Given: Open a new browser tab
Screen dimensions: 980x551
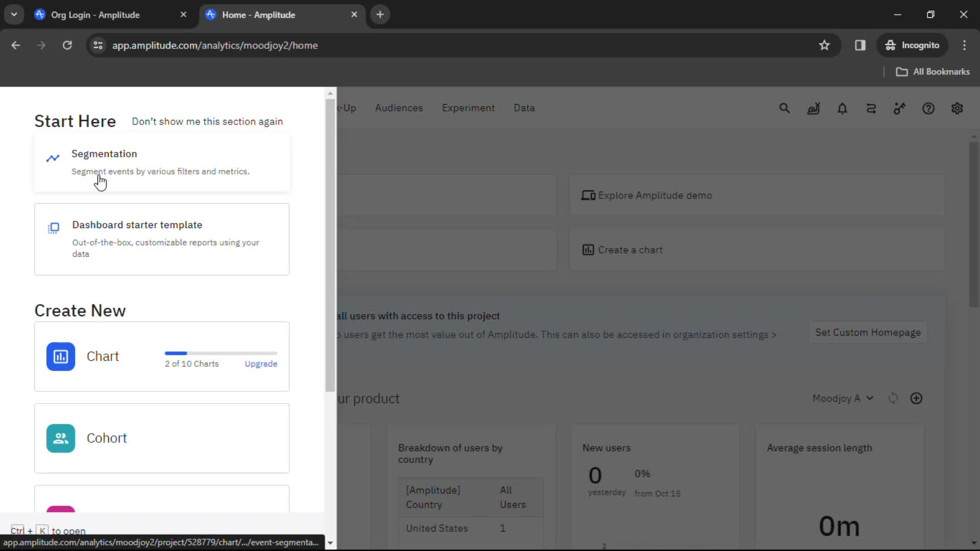Looking at the screenshot, I should click(x=380, y=15).
